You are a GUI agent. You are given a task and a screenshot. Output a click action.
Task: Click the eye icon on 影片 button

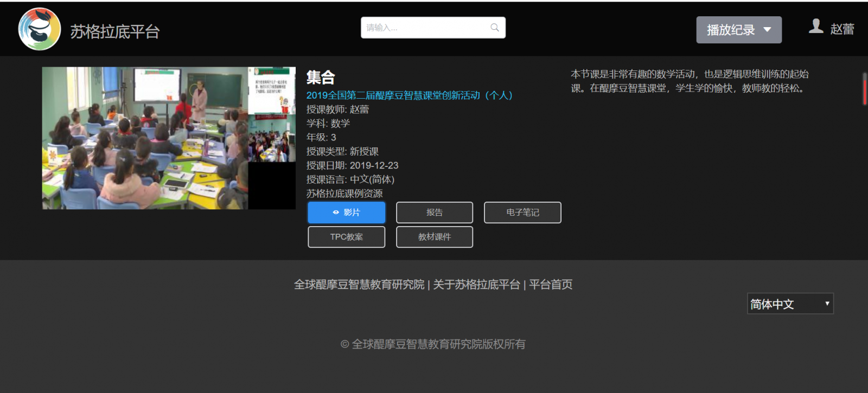tap(336, 212)
